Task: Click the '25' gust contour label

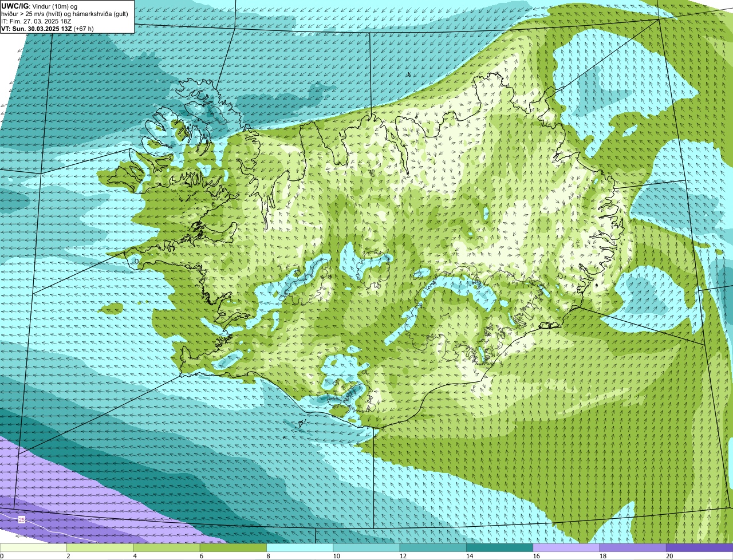Action: coord(22,519)
